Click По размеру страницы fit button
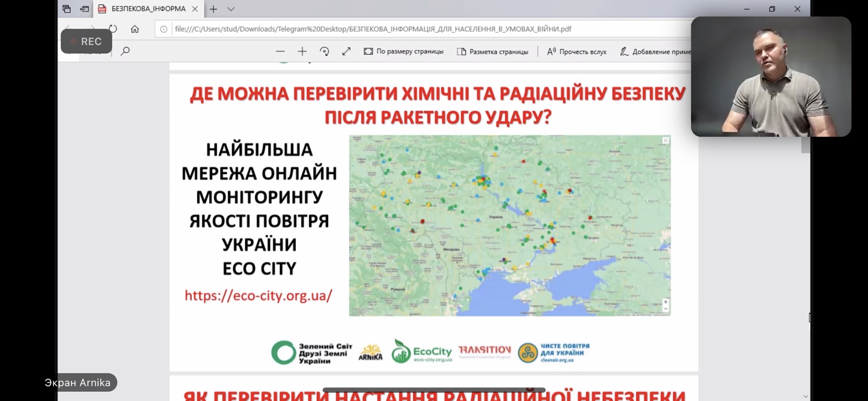This screenshot has height=401, width=868. click(x=404, y=52)
